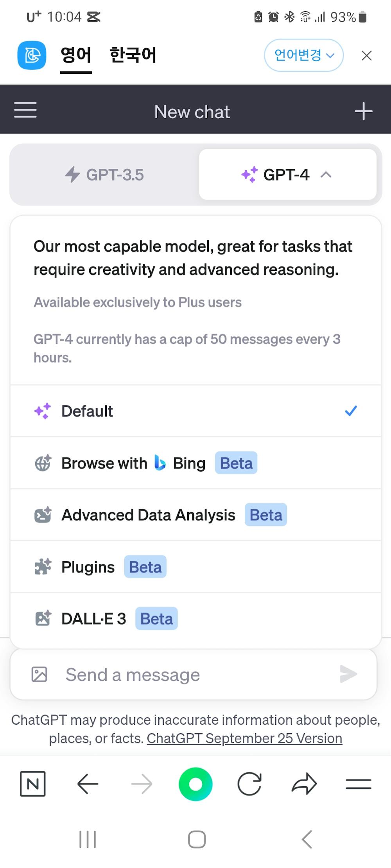Tap the image upload icon

click(x=39, y=674)
